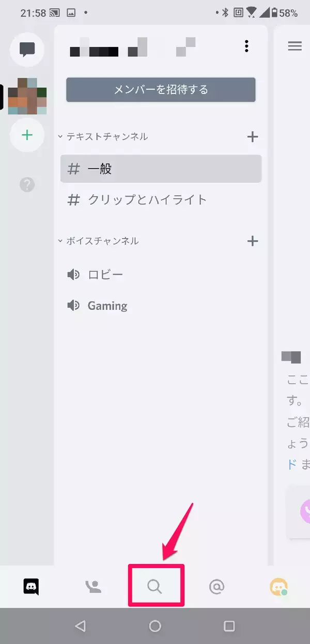Open direct messages chat bubble icon
This screenshot has height=644, width=310.
(x=27, y=50)
